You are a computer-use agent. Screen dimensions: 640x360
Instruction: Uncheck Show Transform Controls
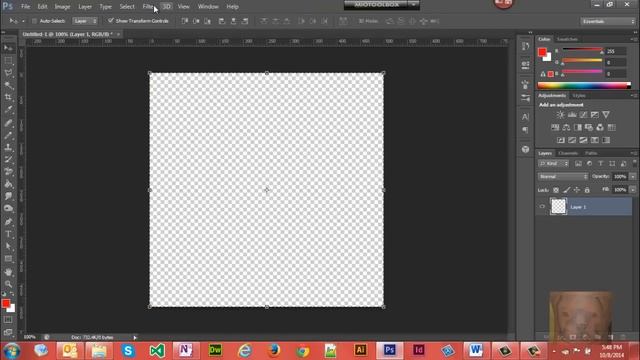tap(111, 20)
